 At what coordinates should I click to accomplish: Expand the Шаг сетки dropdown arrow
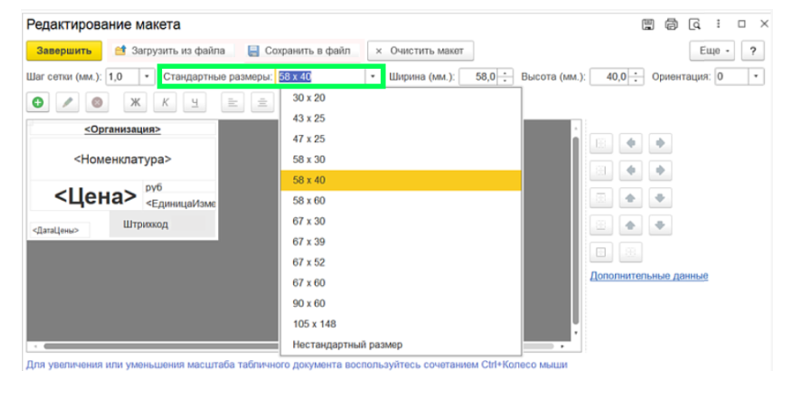point(147,77)
